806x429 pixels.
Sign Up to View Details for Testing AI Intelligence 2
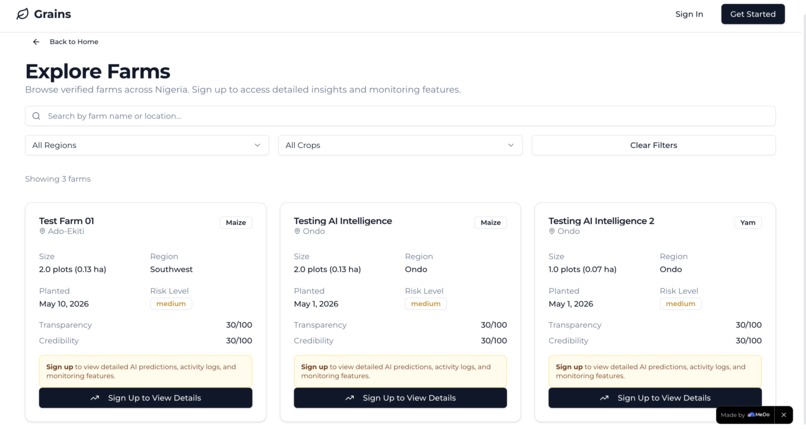(x=655, y=398)
